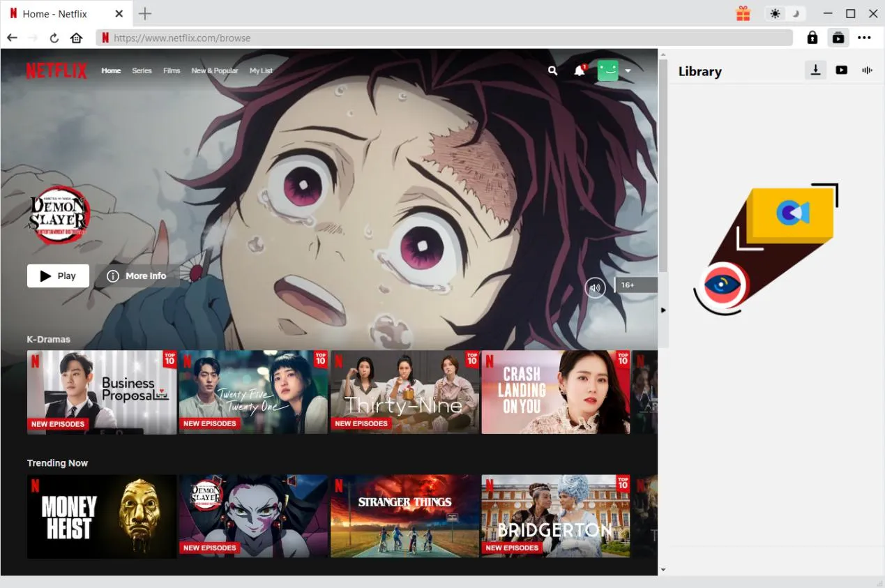Go to the Series menu item

click(142, 70)
